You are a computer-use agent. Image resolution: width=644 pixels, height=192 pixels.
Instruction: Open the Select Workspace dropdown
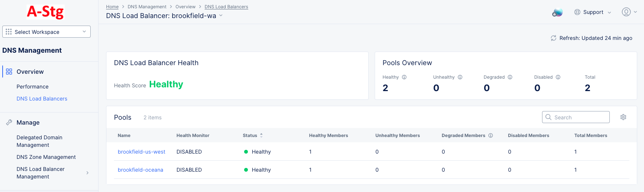[x=46, y=32]
